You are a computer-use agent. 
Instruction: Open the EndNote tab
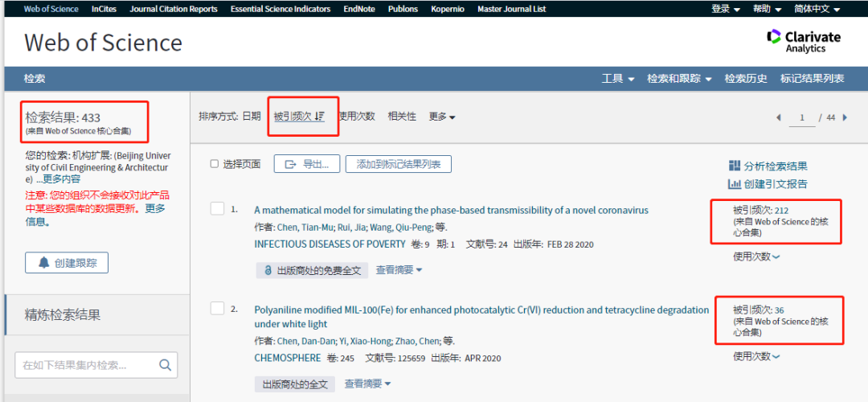(359, 9)
